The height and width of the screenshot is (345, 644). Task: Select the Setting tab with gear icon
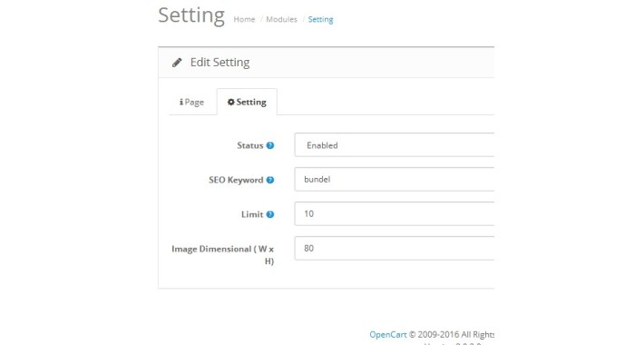pyautogui.click(x=247, y=102)
